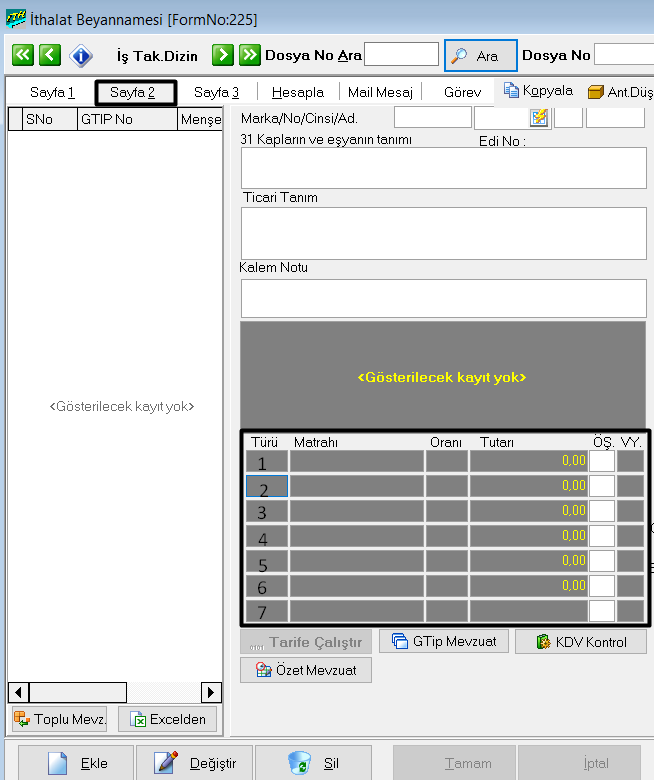This screenshot has height=780, width=654.
Task: Add new item with Ekle
Action: pos(76,763)
